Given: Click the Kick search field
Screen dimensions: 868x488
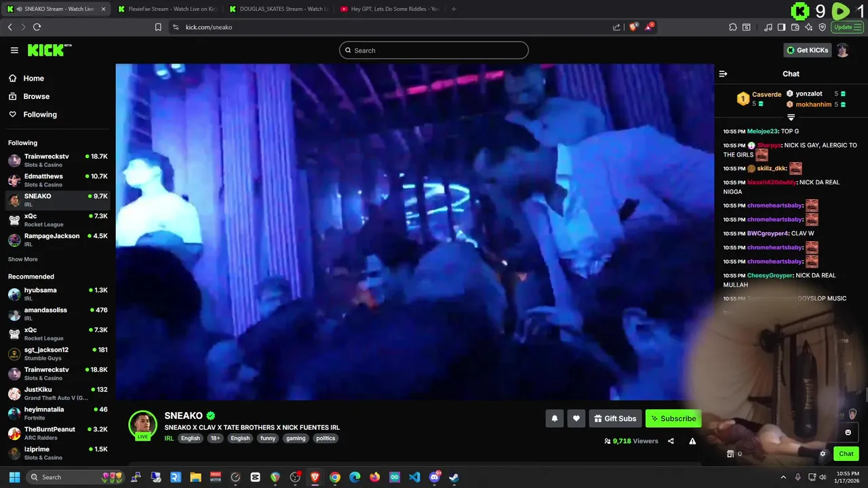Looking at the screenshot, I should pyautogui.click(x=434, y=50).
